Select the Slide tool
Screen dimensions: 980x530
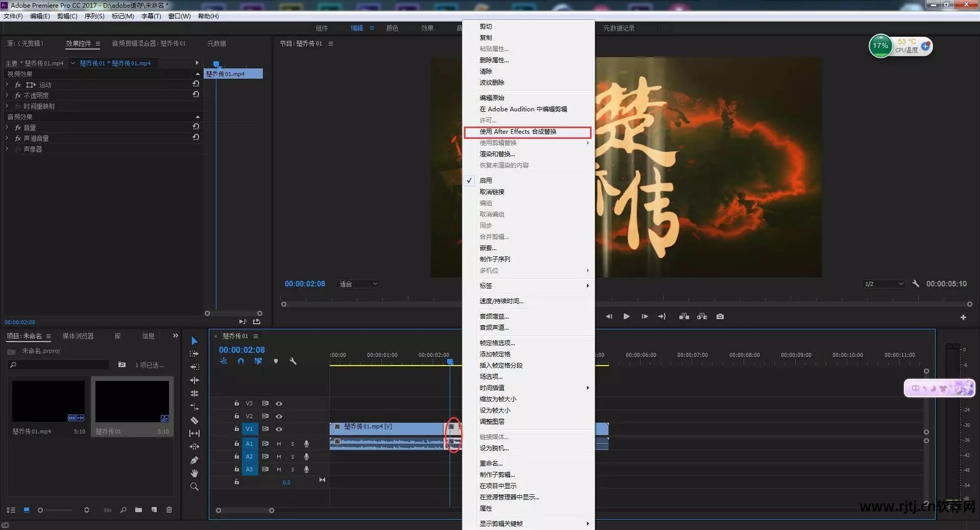point(194,447)
